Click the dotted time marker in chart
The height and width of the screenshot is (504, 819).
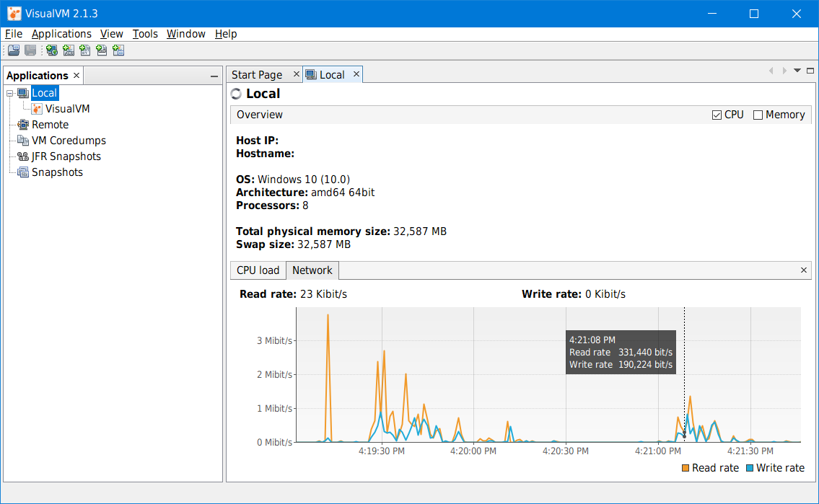coord(684,375)
